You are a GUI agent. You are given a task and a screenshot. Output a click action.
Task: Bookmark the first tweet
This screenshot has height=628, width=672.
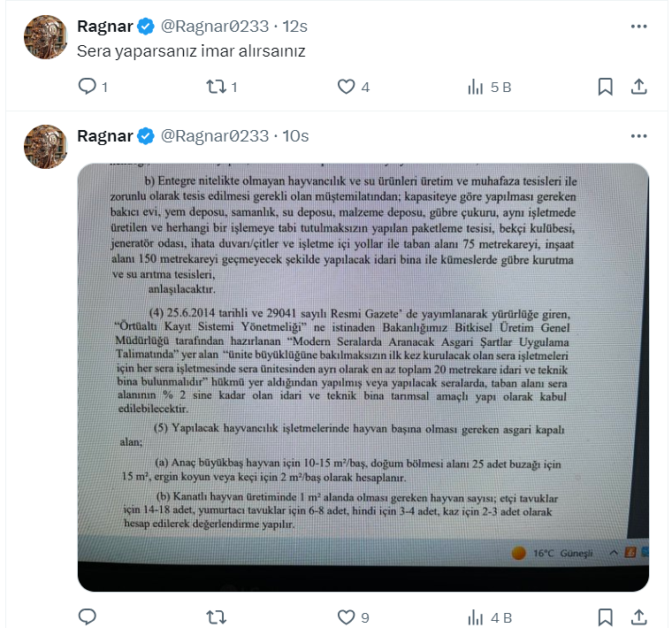605,87
